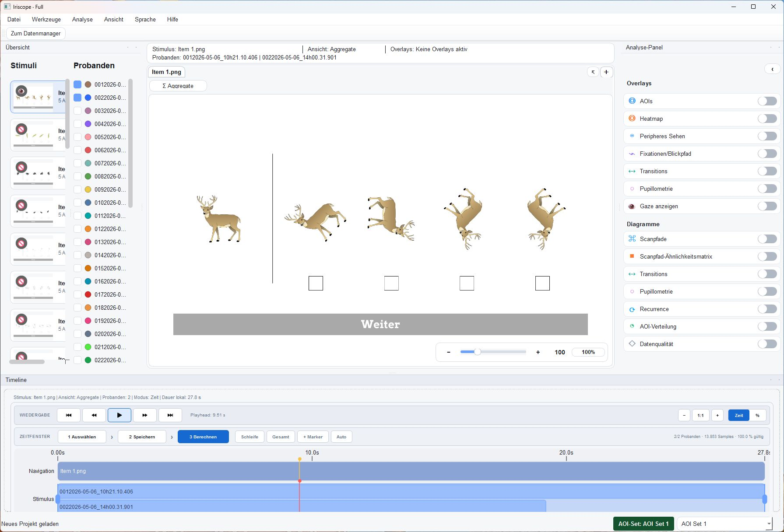Click the + Marker button
This screenshot has height=532, width=784.
point(313,437)
